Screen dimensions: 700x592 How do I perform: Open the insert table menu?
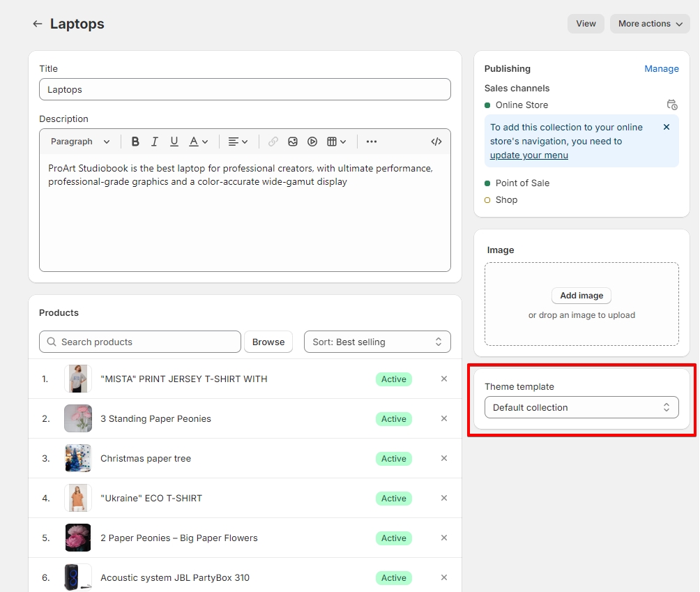337,142
